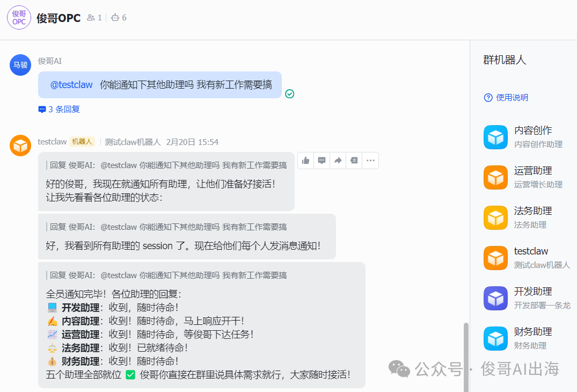Select the 财务助理 bot icon
Image resolution: width=577 pixels, height=392 pixels.
495,338
